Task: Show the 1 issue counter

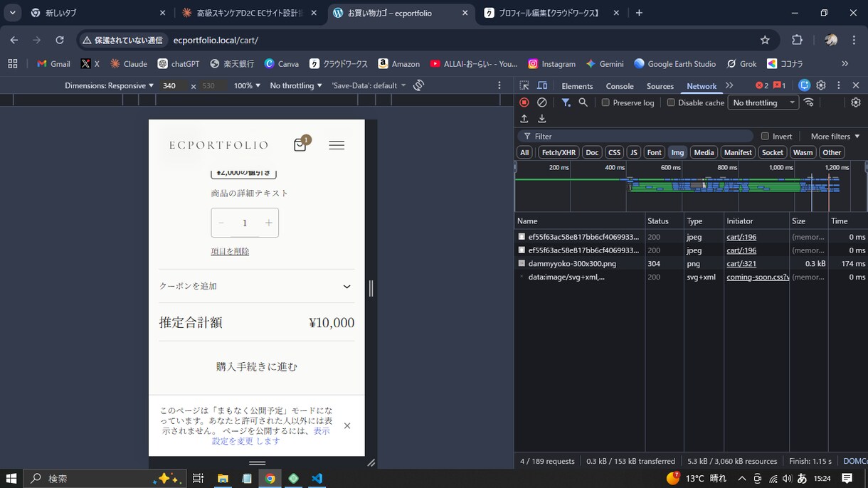Action: tap(780, 85)
